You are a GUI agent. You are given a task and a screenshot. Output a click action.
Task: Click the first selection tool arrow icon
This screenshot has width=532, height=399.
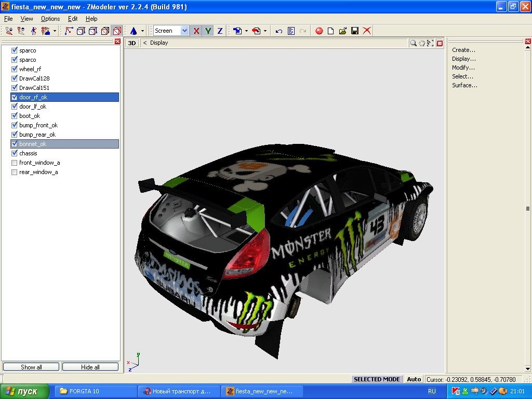coord(9,31)
